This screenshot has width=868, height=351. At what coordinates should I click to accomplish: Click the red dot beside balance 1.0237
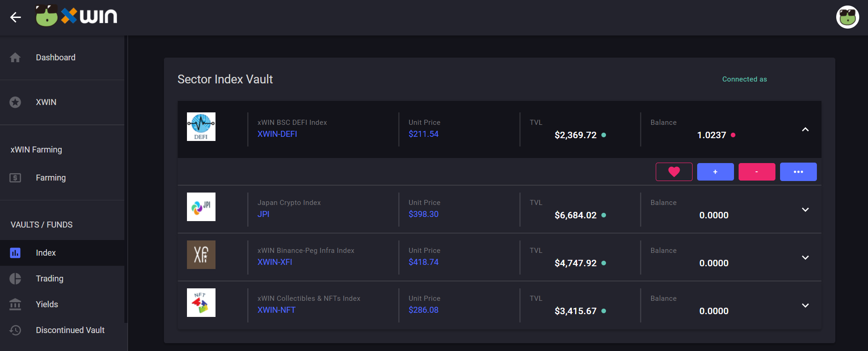tap(733, 135)
